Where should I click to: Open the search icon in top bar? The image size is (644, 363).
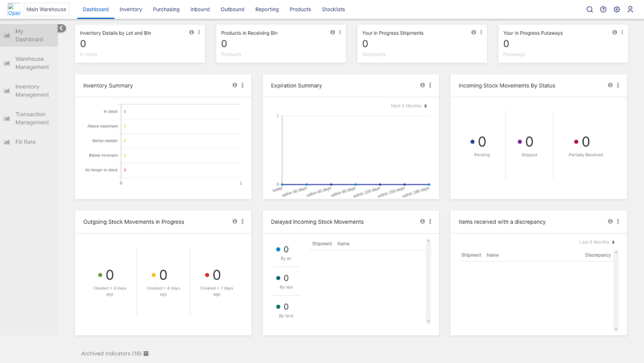[x=590, y=9]
